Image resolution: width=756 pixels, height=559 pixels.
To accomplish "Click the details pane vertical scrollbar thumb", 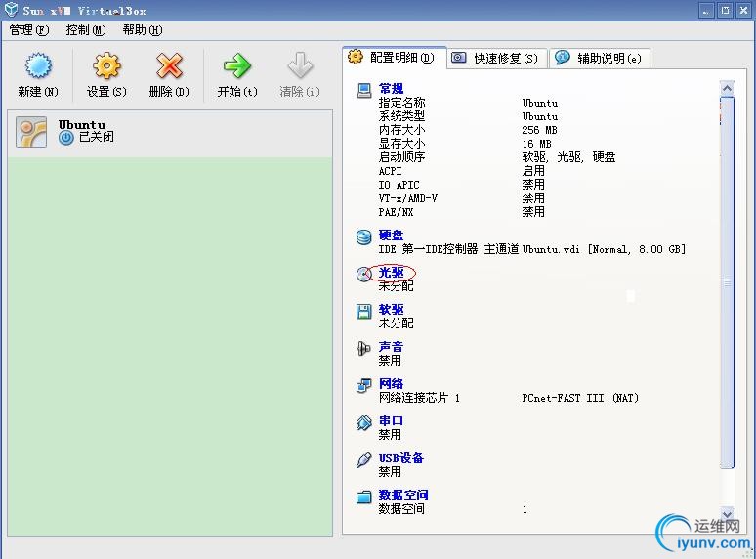I will tap(727, 282).
